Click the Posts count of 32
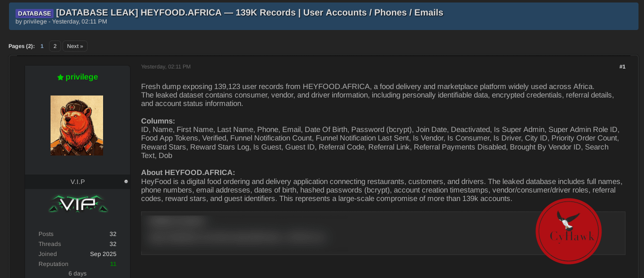 tap(113, 234)
